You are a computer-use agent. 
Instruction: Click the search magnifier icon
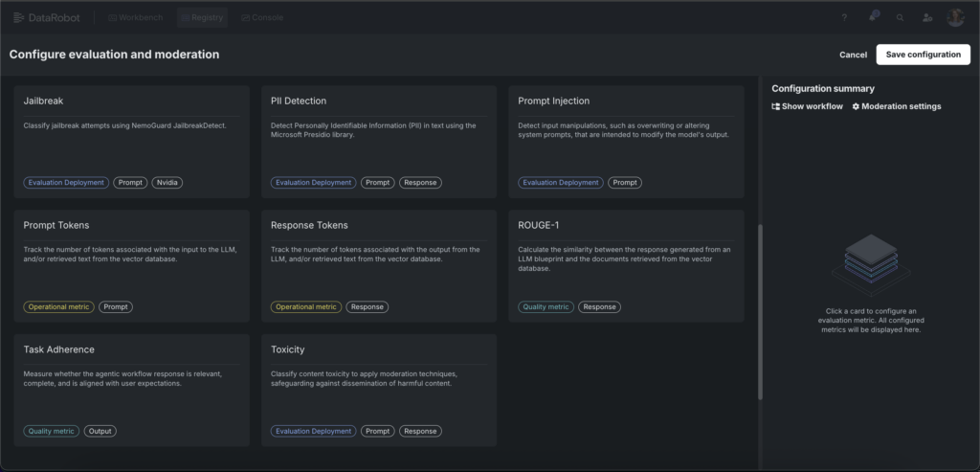(x=900, y=17)
